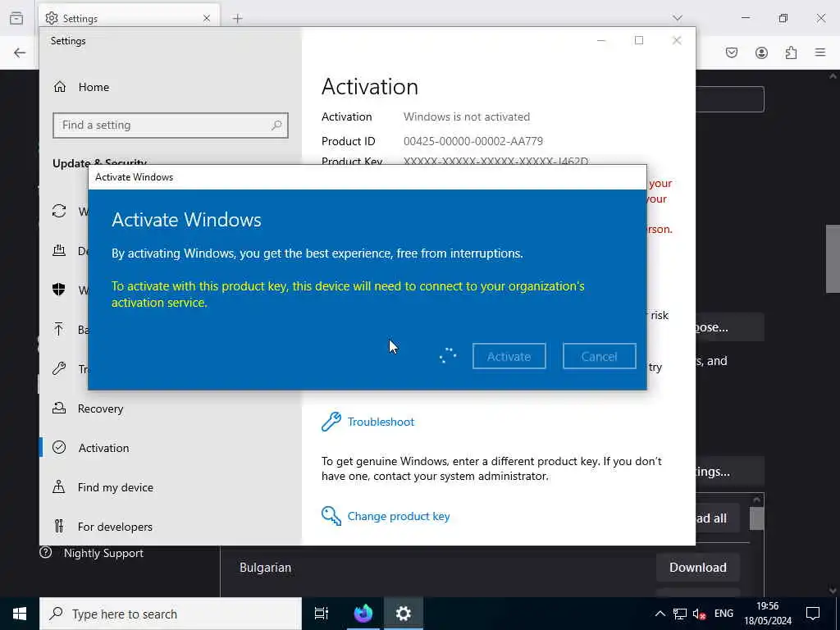The height and width of the screenshot is (630, 840).
Task: Open the Troubleshoot link
Action: tap(381, 422)
